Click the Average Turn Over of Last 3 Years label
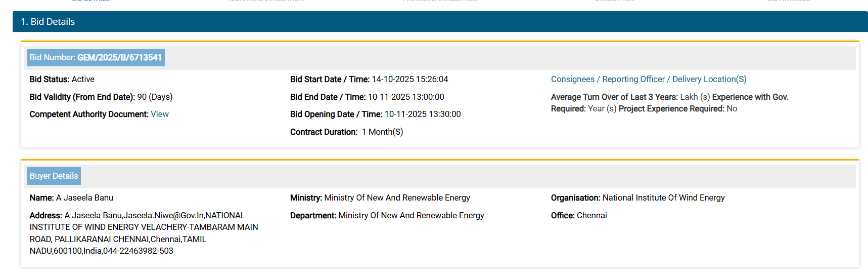Screen dimensions: 868x277 614,97
